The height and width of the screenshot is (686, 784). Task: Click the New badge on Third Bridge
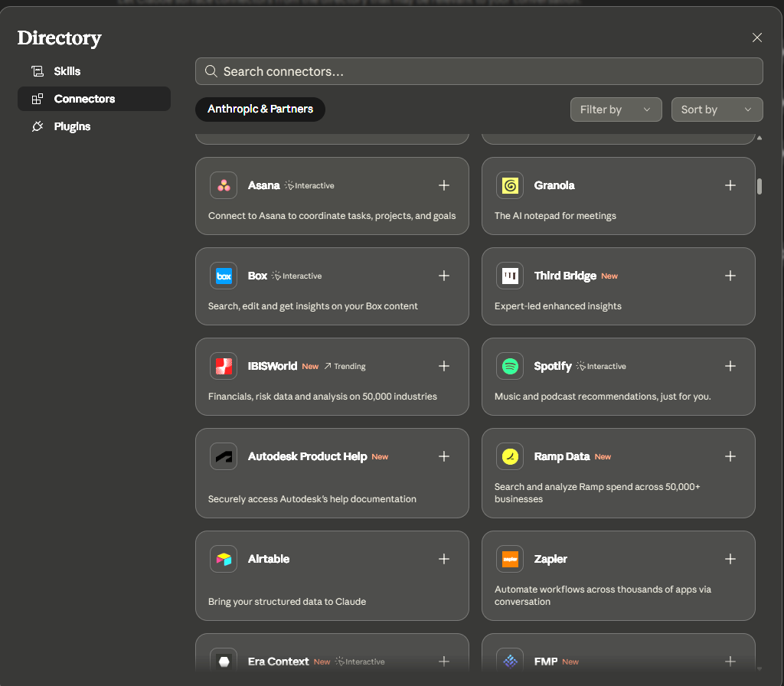point(609,276)
